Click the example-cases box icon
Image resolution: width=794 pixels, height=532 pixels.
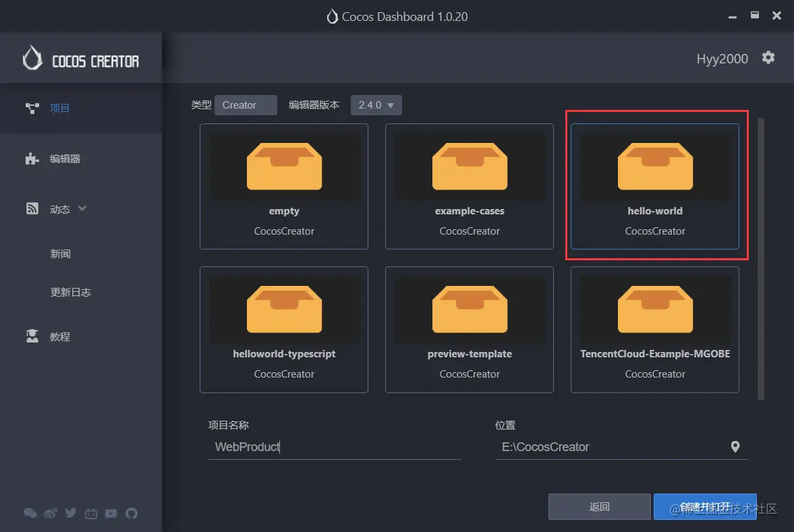pos(470,167)
